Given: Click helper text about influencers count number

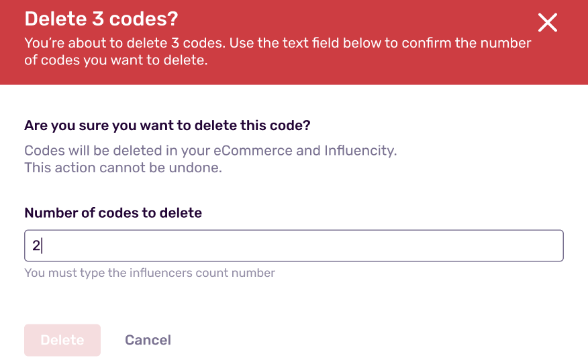Looking at the screenshot, I should 149,273.
